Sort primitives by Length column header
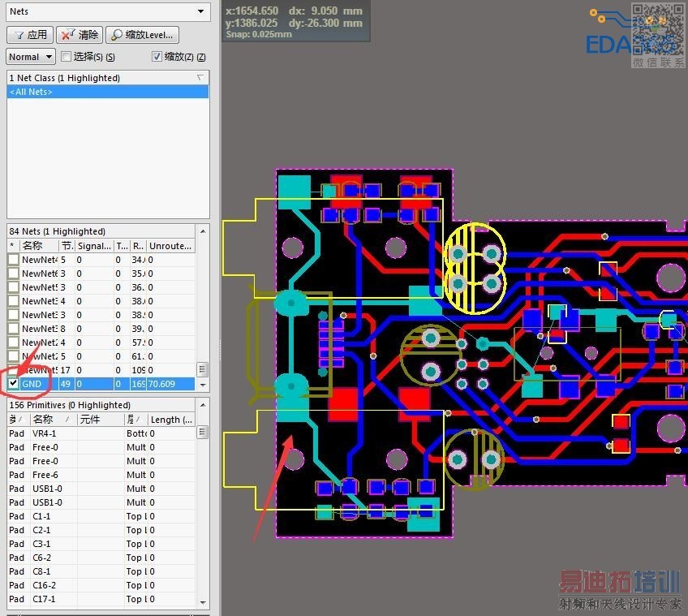The image size is (688, 616). (171, 420)
